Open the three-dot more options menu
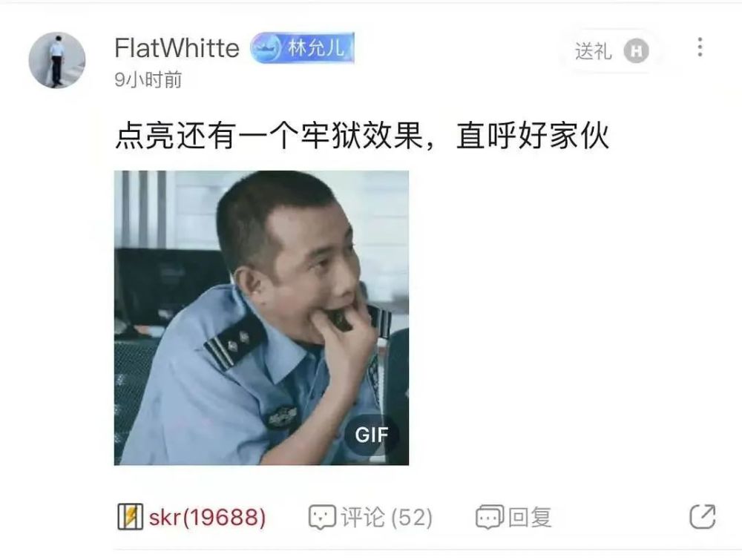This screenshot has width=742, height=560. (700, 47)
